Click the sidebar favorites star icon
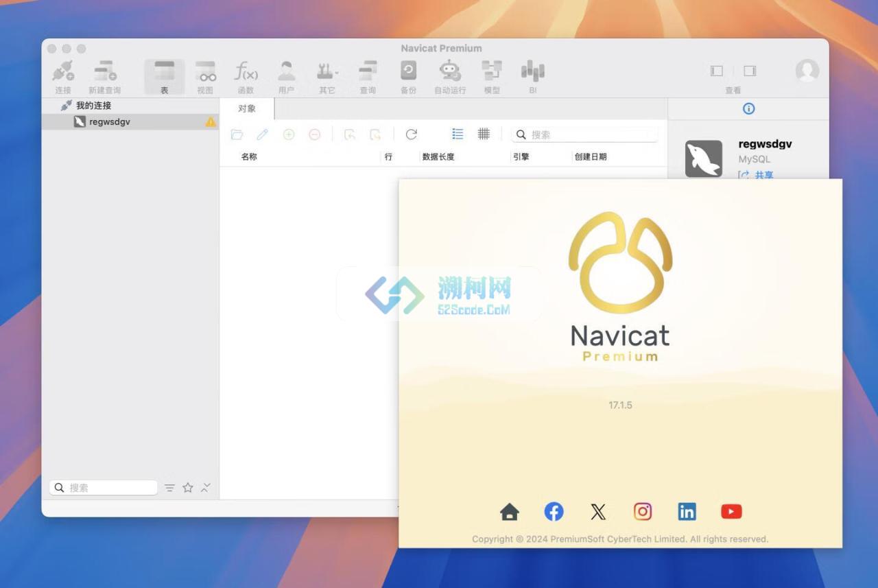 click(x=188, y=488)
